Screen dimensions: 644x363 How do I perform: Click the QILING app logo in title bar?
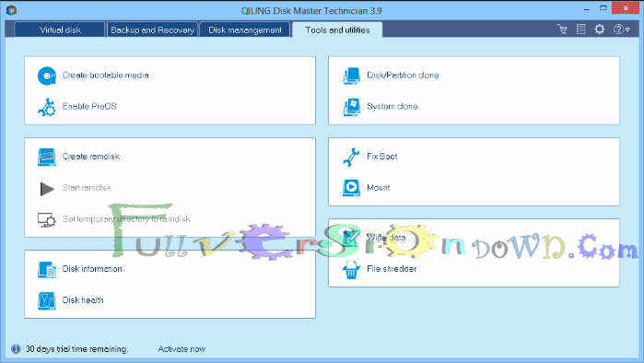pos(11,10)
